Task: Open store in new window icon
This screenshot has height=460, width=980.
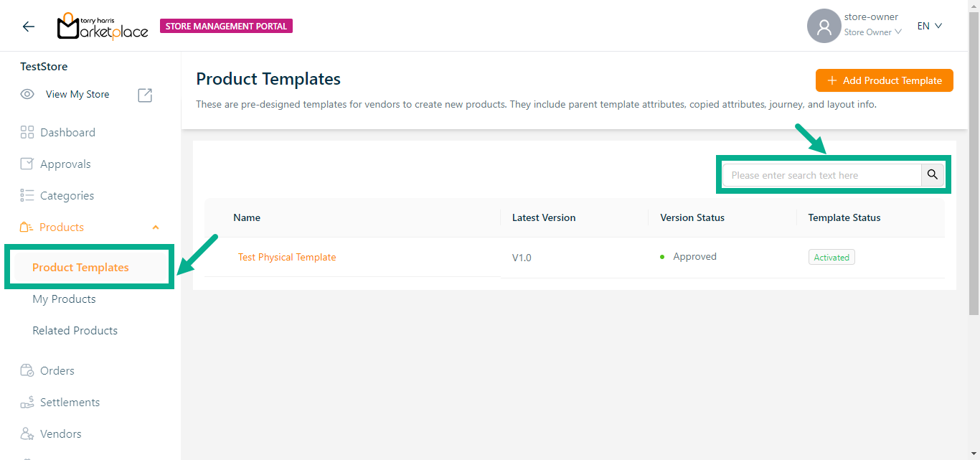Action: click(x=145, y=95)
